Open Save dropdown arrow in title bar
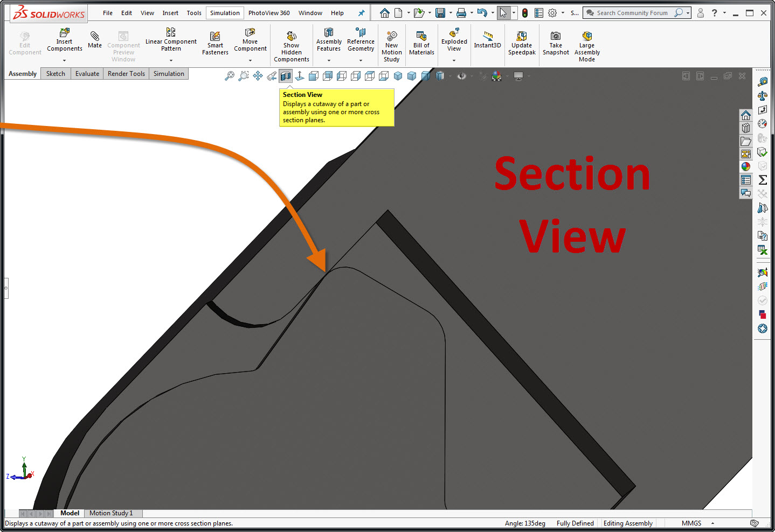 click(451, 13)
